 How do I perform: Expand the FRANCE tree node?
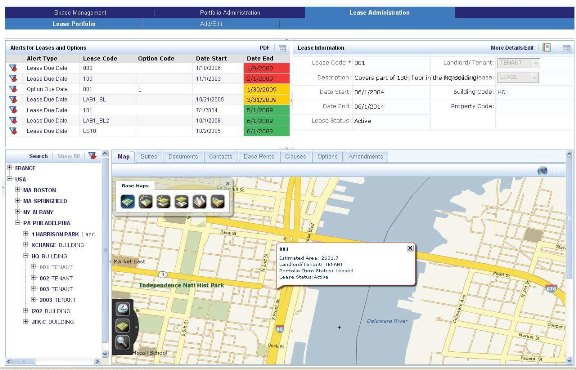point(10,168)
